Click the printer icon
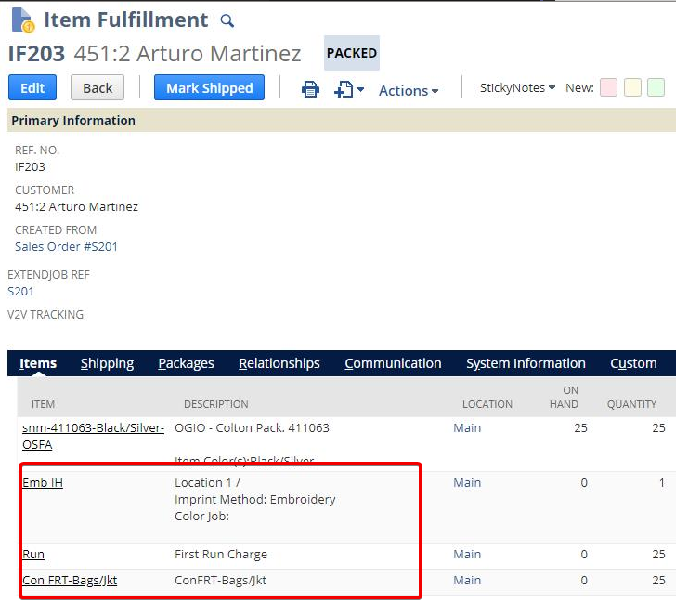 coord(310,89)
